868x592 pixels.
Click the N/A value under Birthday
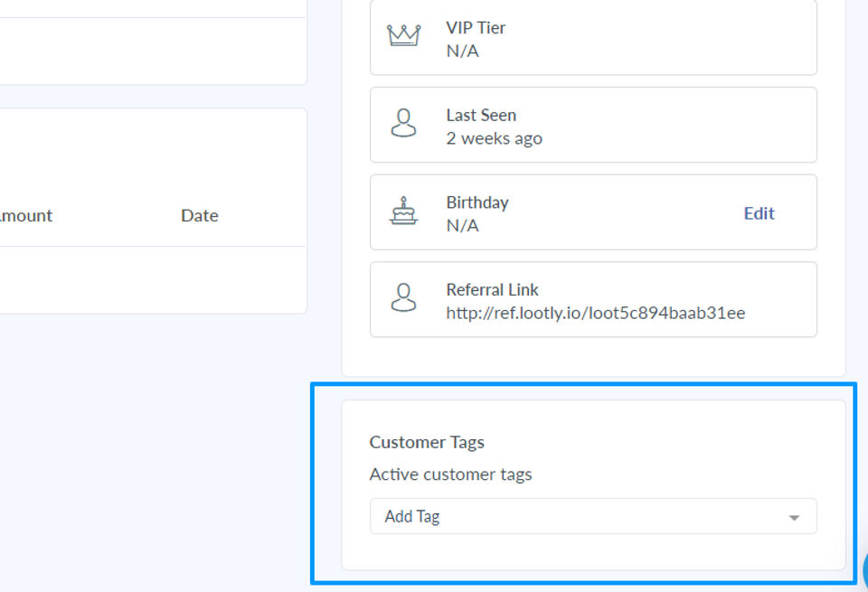(x=462, y=225)
